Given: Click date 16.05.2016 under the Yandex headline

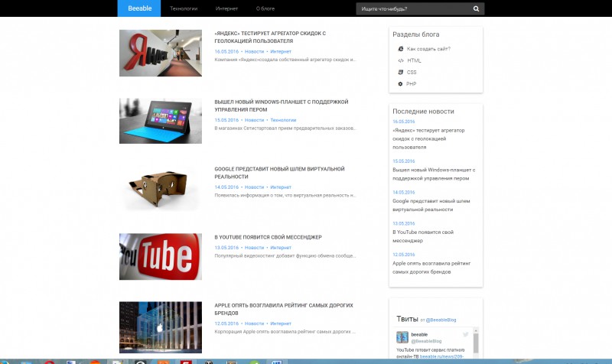Looking at the screenshot, I should (226, 51).
